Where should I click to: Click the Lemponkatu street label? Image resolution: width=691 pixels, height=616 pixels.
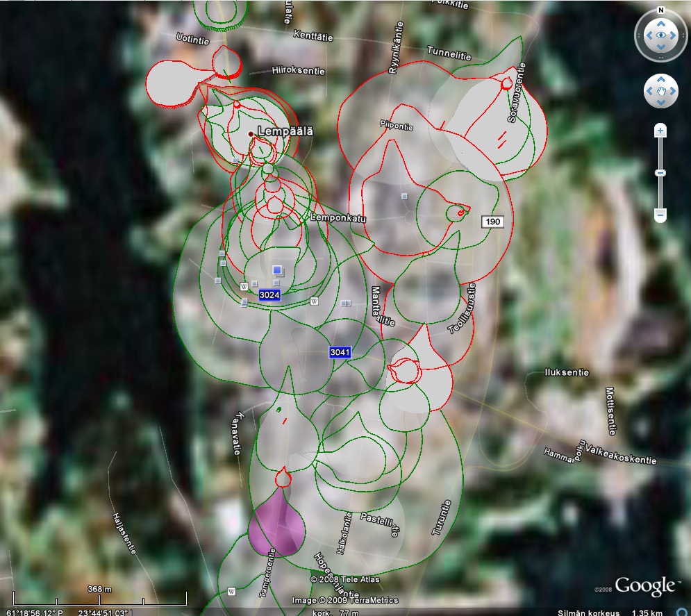pyautogui.click(x=338, y=217)
